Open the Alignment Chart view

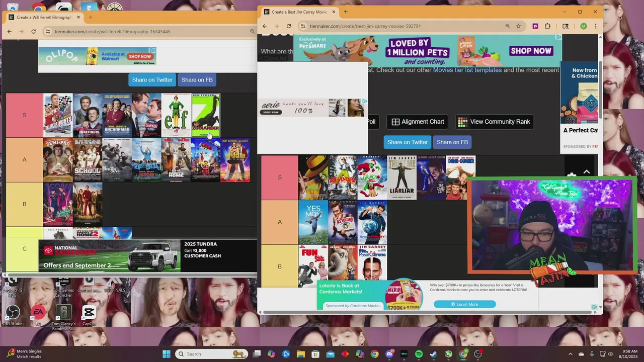418,122
